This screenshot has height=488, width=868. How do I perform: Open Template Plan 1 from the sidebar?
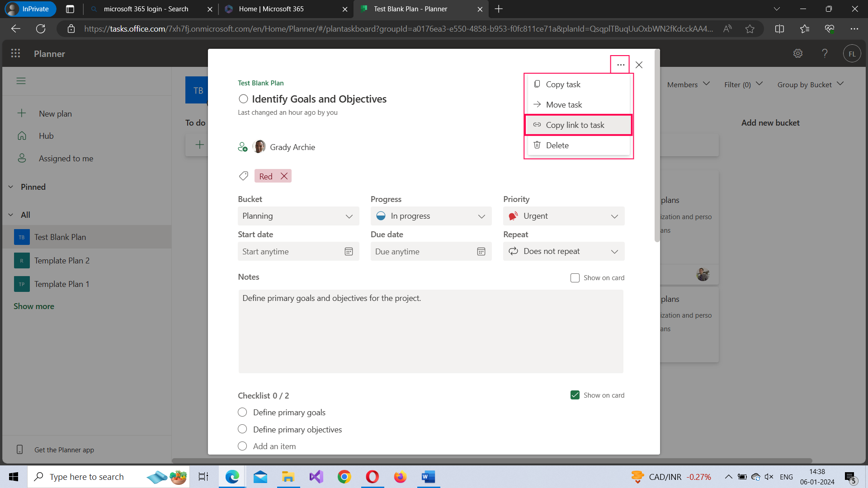coord(87,284)
